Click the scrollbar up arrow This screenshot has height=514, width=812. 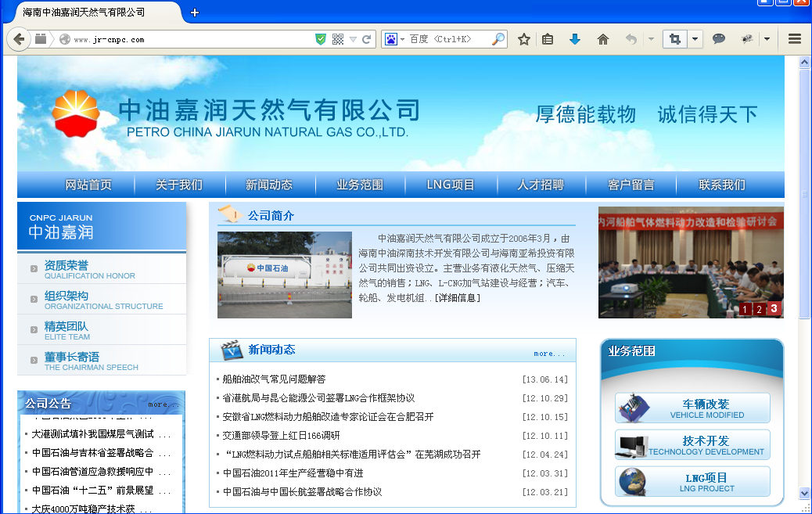tap(804, 62)
